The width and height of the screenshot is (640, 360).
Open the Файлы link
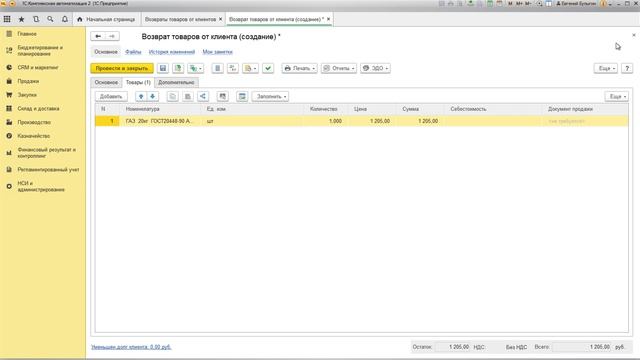click(133, 52)
